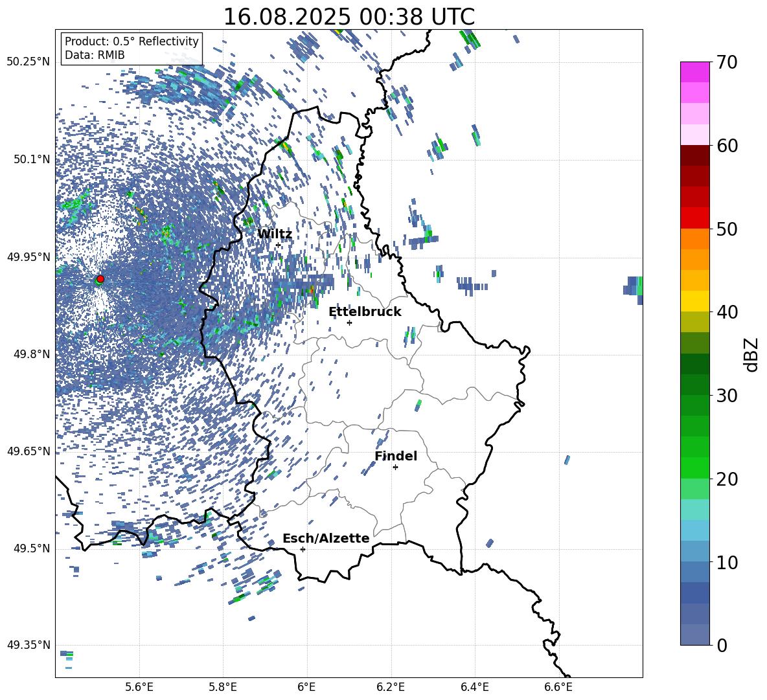The image size is (767, 700).
Task: Click the 10 value on colorbar
Action: click(727, 562)
